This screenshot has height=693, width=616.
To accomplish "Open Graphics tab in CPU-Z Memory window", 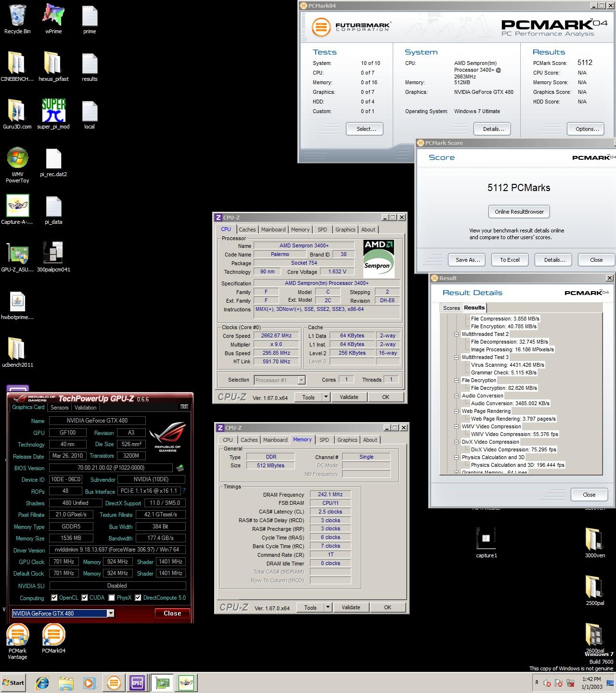I will (347, 440).
